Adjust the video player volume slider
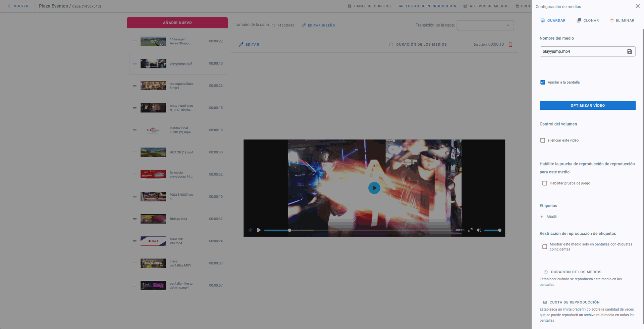Image resolution: width=644 pixels, height=329 pixels. 492,230
